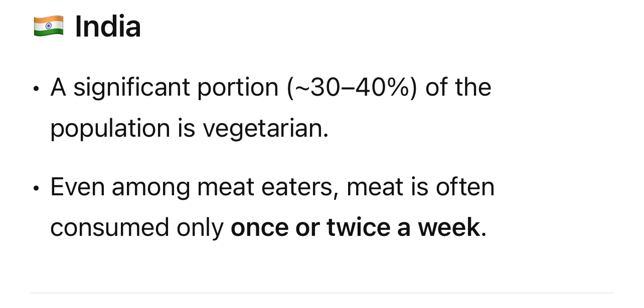Click the word "portion"
The image size is (644, 308).
238,88
